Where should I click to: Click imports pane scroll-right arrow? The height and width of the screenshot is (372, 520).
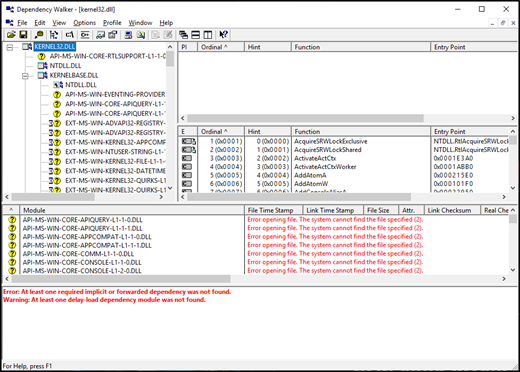pos(513,118)
